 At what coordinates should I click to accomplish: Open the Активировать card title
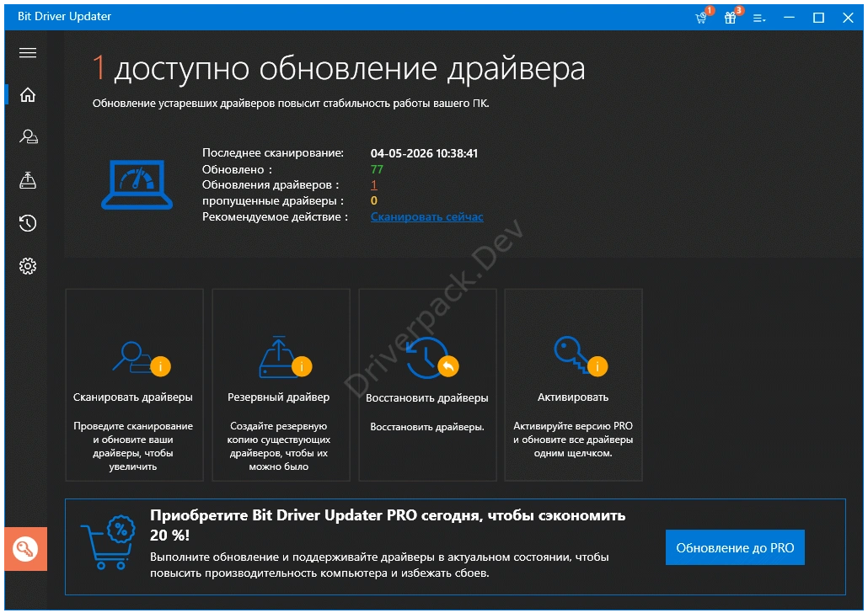click(573, 397)
